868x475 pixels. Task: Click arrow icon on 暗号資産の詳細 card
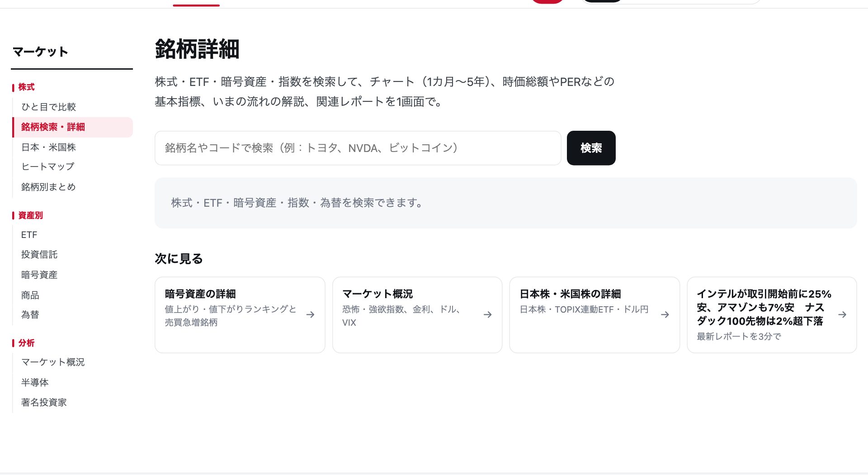point(310,314)
